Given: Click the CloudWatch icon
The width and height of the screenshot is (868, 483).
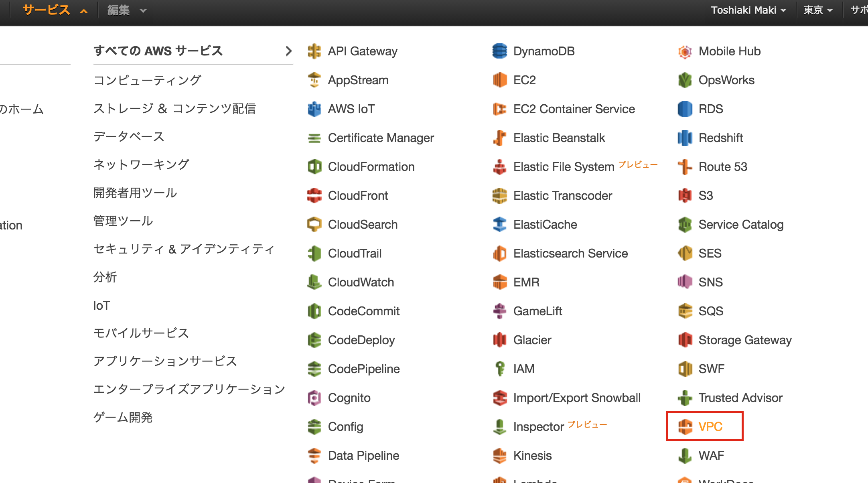Looking at the screenshot, I should (314, 282).
